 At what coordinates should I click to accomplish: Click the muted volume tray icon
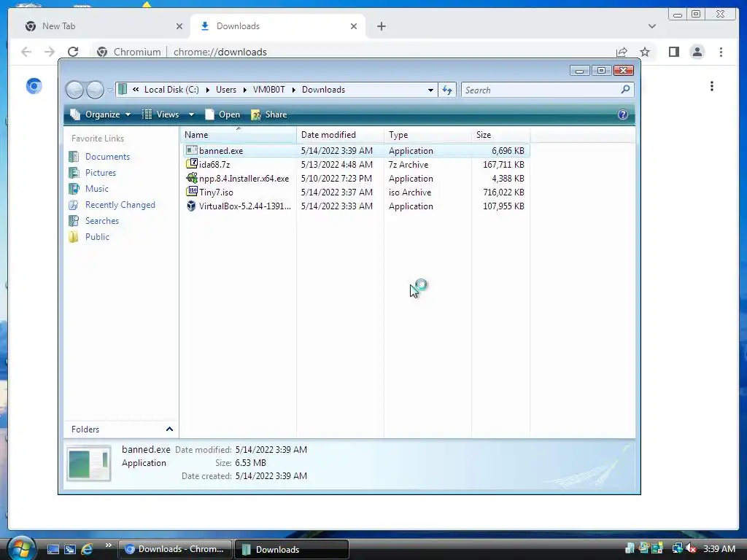click(x=691, y=548)
